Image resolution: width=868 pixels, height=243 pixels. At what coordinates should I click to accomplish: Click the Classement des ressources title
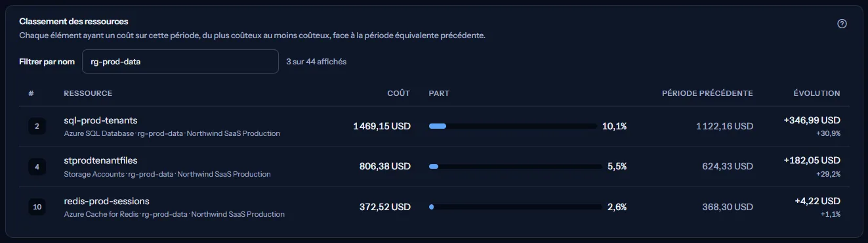click(x=73, y=22)
